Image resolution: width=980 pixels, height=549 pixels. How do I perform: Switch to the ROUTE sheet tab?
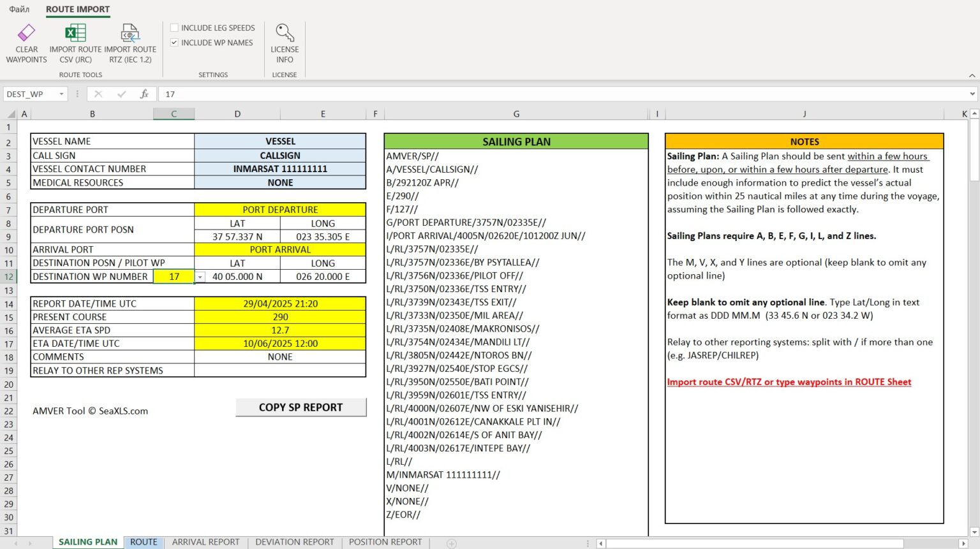(143, 541)
